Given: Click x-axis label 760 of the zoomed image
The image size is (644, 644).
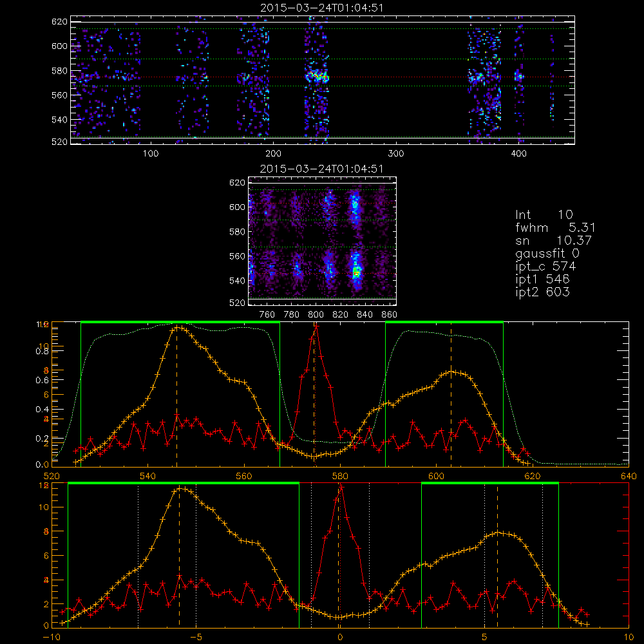Looking at the screenshot, I should click(267, 315).
